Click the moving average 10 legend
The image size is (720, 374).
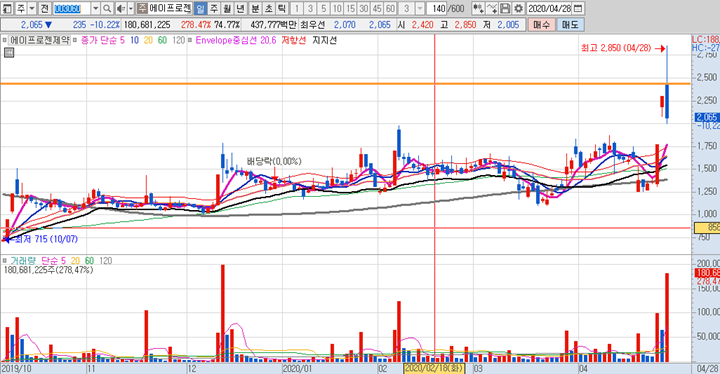pos(134,40)
